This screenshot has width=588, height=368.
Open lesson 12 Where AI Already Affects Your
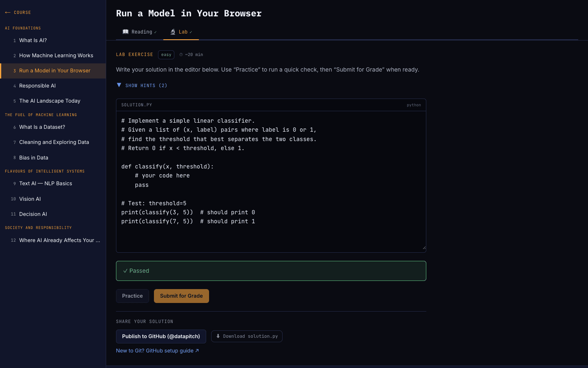53,240
